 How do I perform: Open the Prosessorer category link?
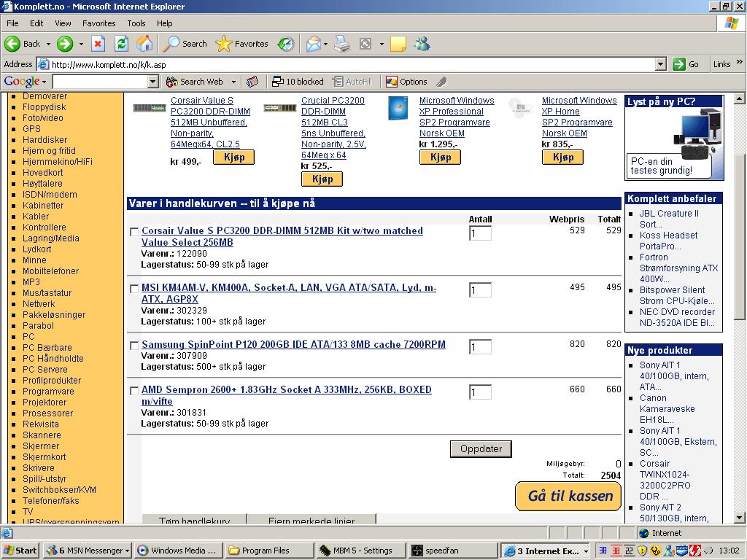coord(47,413)
